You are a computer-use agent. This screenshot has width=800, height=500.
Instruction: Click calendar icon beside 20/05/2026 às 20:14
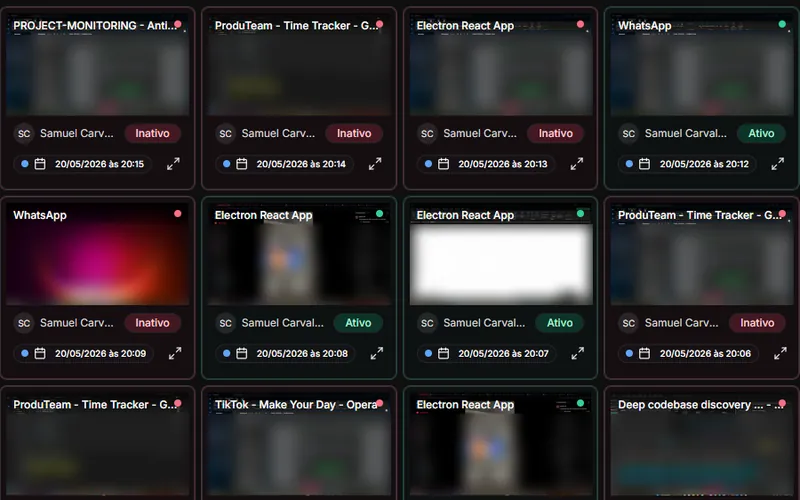pyautogui.click(x=242, y=164)
